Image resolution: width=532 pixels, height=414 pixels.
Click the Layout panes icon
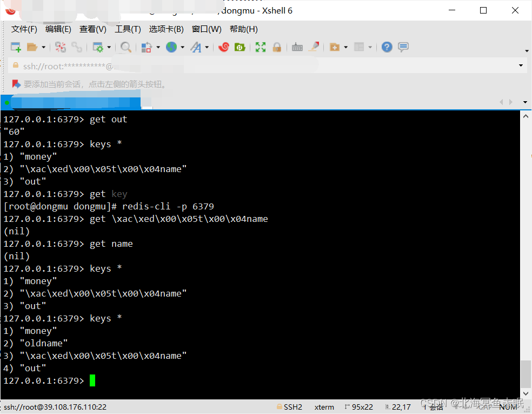359,47
